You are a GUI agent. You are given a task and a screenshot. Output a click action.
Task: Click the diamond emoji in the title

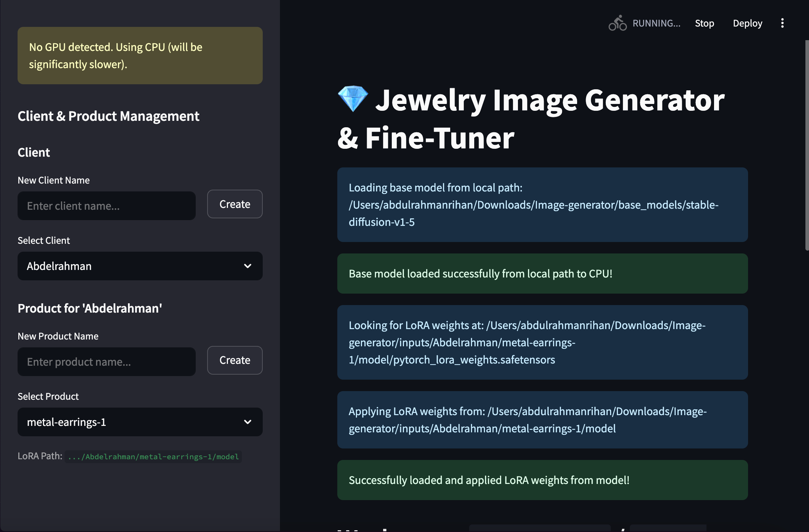coord(353,99)
